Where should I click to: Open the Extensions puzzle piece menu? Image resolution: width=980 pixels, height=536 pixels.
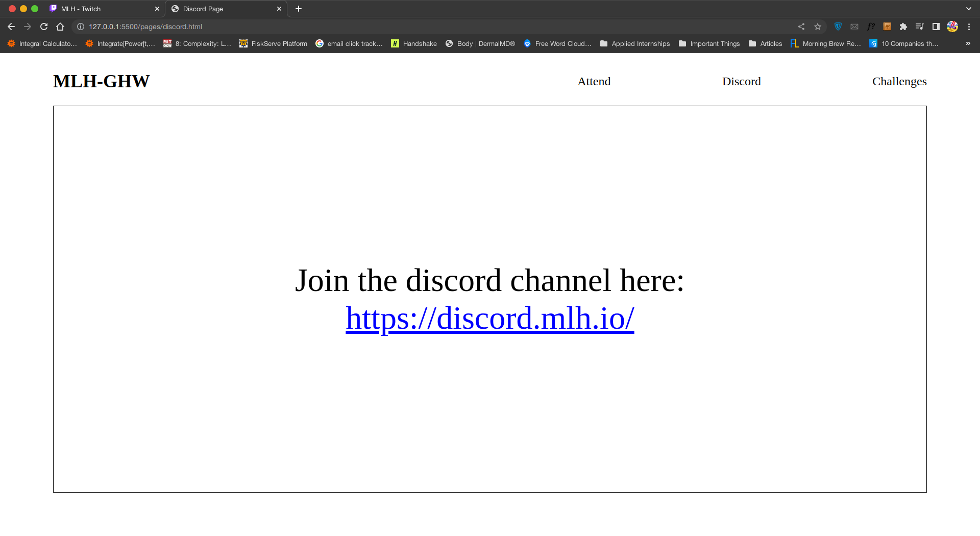point(903,27)
